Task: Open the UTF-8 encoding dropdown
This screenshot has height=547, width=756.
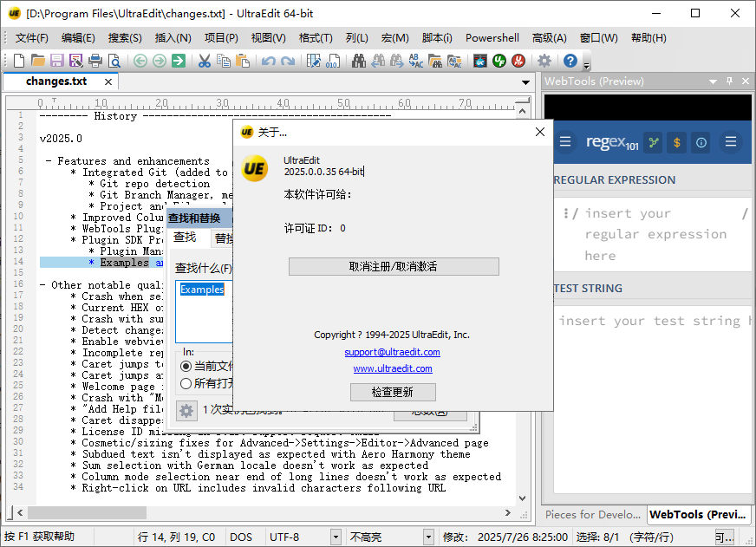Action: (x=336, y=537)
